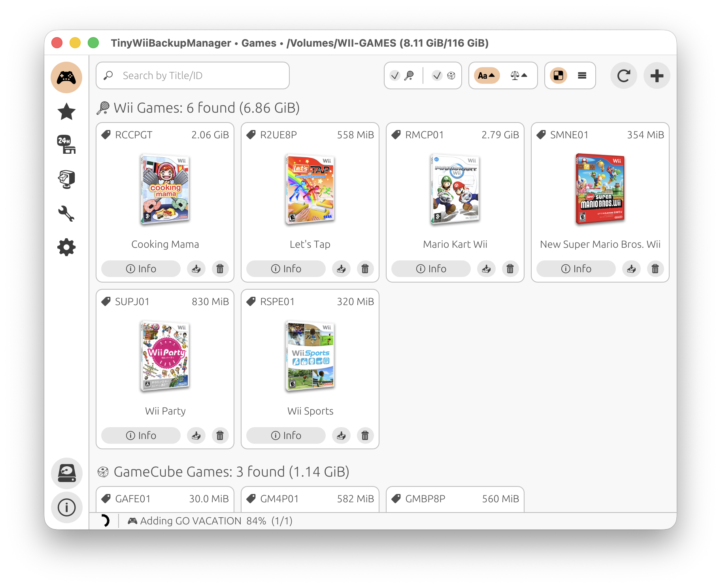This screenshot has width=721, height=588.
Task: Open the settings gear in the sidebar
Action: pos(66,247)
